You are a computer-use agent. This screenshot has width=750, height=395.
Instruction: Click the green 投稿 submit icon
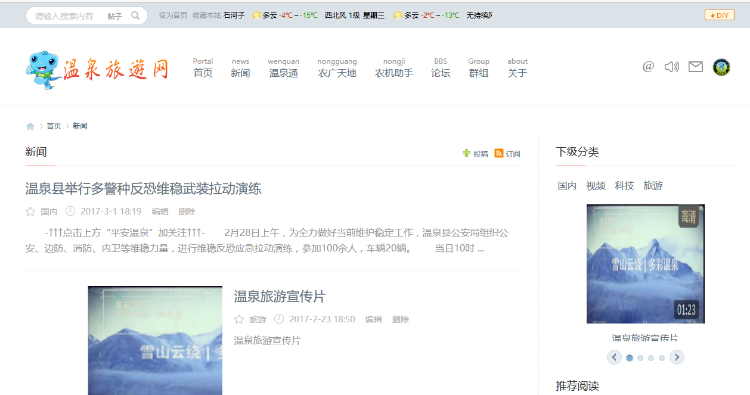tap(466, 153)
